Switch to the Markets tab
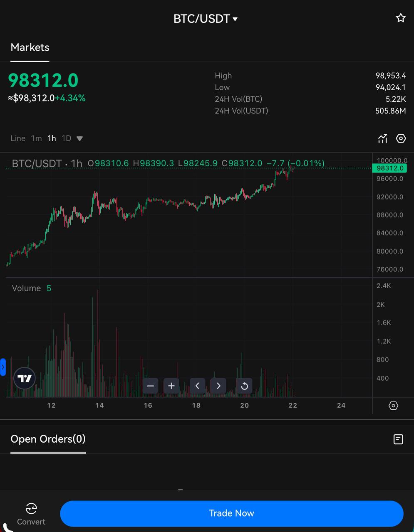This screenshot has width=414, height=532. [x=30, y=47]
